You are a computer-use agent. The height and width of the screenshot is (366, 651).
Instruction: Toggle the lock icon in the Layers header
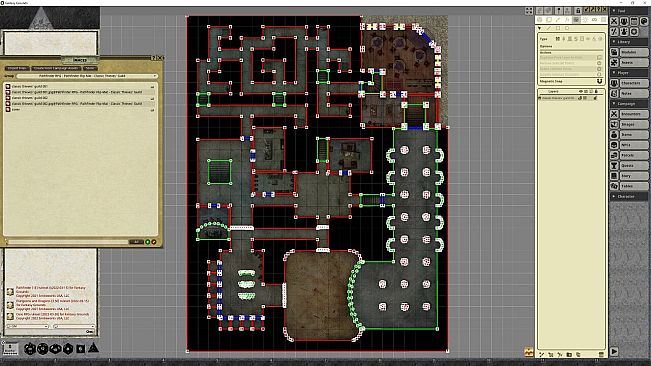597,91
